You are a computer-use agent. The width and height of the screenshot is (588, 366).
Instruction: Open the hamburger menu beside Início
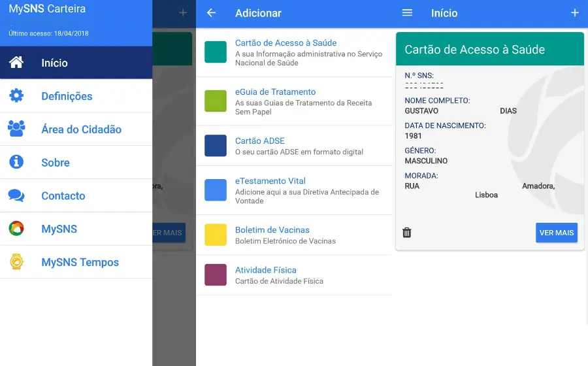pos(407,13)
